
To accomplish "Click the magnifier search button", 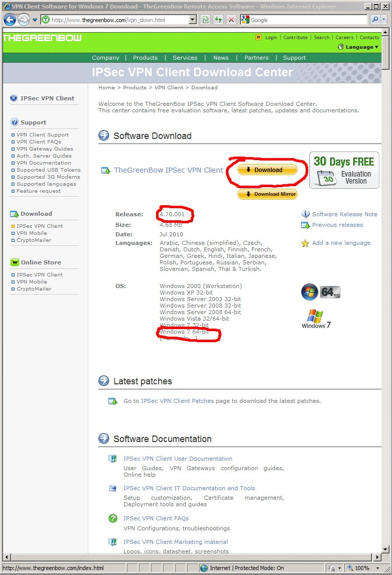I will click(375, 20).
